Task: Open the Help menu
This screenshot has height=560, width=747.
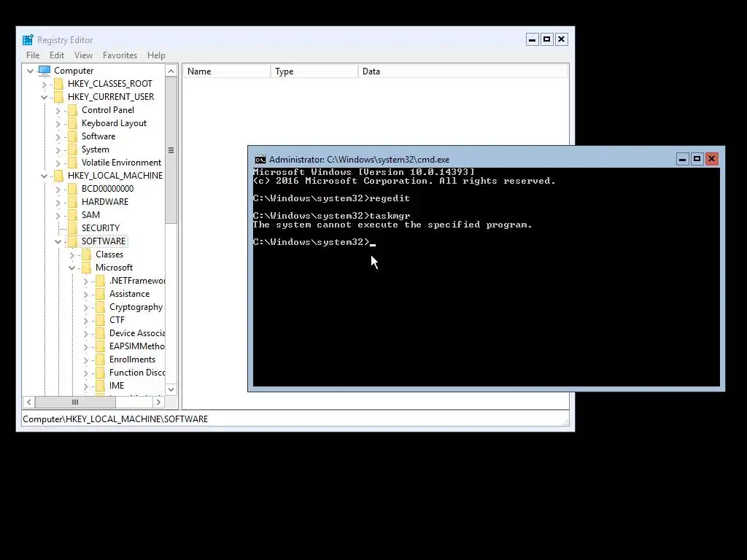Action: pyautogui.click(x=156, y=55)
